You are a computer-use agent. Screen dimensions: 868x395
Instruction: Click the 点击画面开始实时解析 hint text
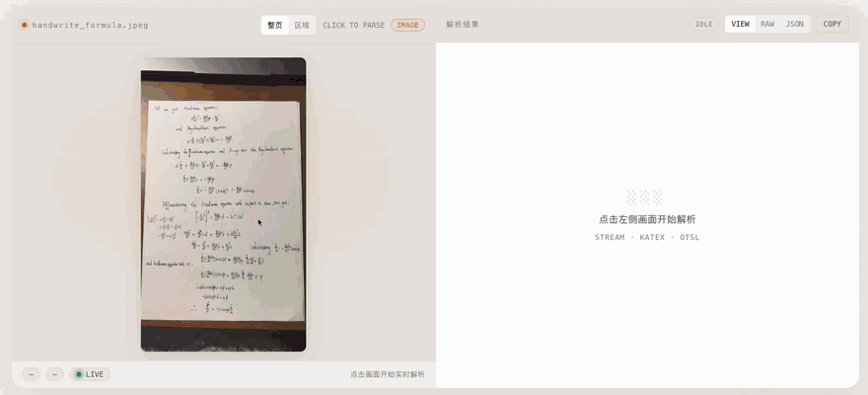coord(388,374)
